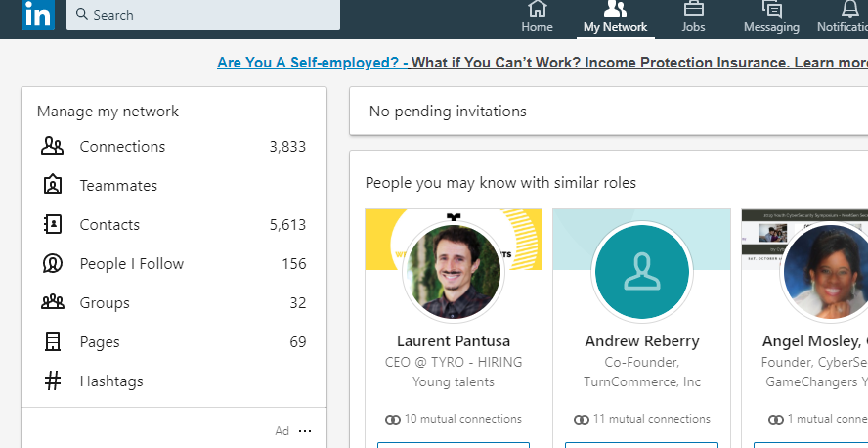
Task: Open Laurent Pantusa's profile name link
Action: tap(451, 341)
